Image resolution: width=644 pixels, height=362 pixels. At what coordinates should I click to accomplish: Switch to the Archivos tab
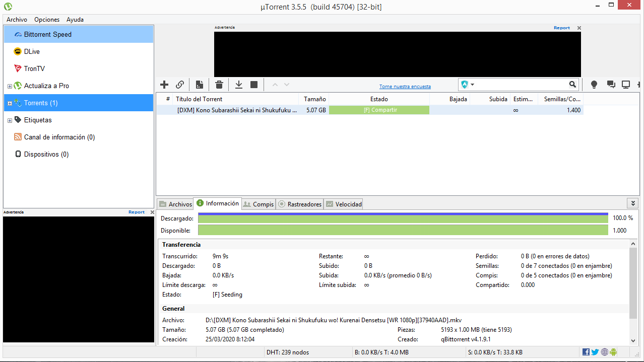click(x=175, y=204)
